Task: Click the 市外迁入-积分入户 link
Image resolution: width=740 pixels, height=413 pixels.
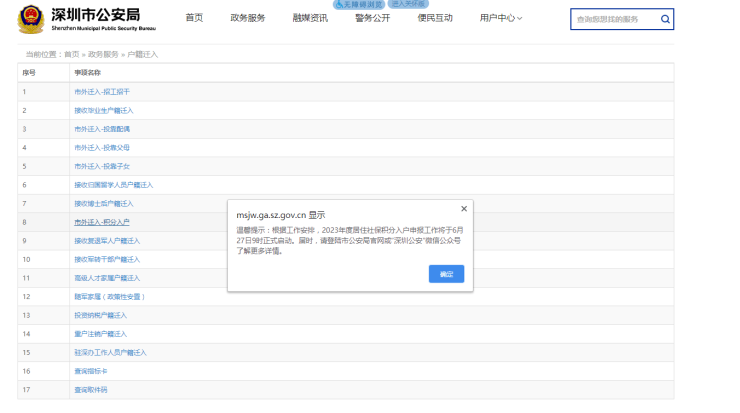Action: pos(101,222)
